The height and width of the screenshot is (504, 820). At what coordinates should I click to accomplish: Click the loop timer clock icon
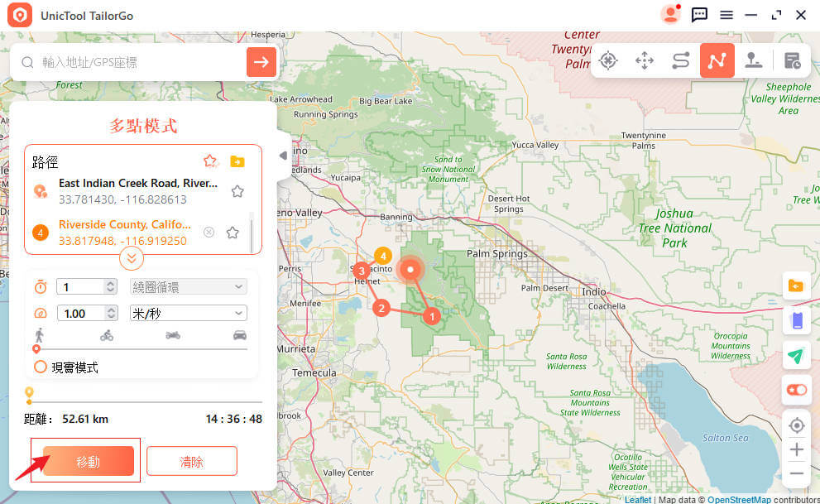pos(41,286)
